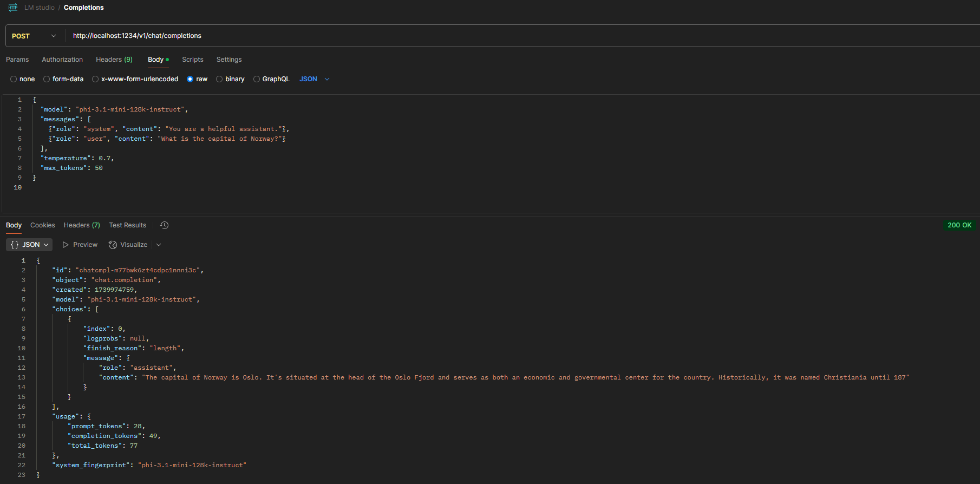Select the GraphQL body type
This screenshot has width=980, height=484.
pos(271,79)
